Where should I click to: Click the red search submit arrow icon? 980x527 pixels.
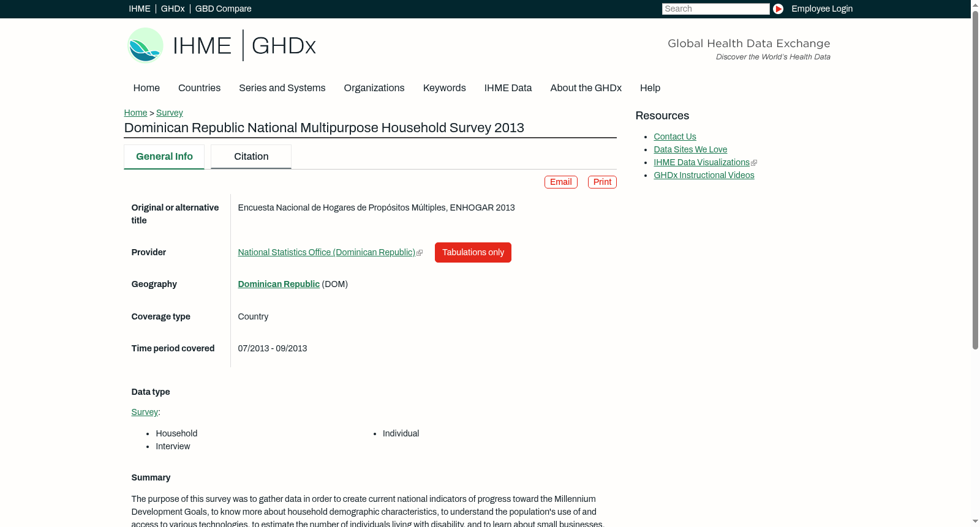click(778, 9)
